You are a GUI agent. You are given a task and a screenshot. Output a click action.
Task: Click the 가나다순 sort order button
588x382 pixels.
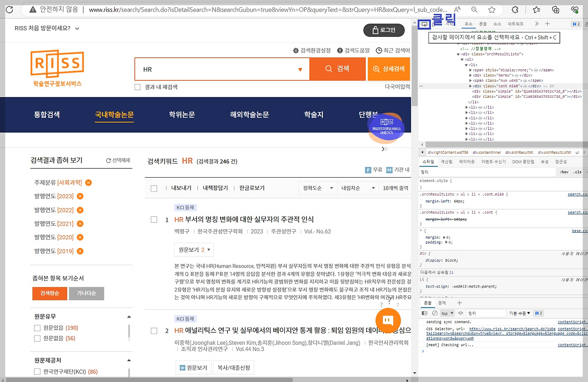coord(86,293)
